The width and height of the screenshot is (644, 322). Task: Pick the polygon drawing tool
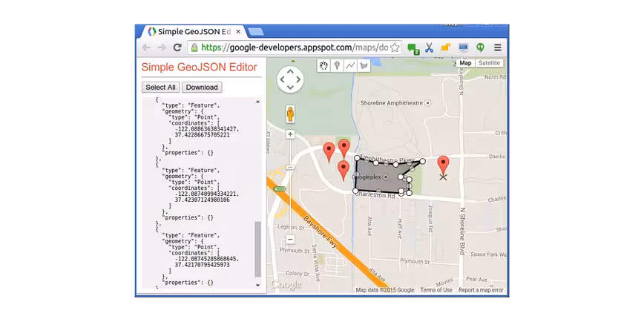364,66
